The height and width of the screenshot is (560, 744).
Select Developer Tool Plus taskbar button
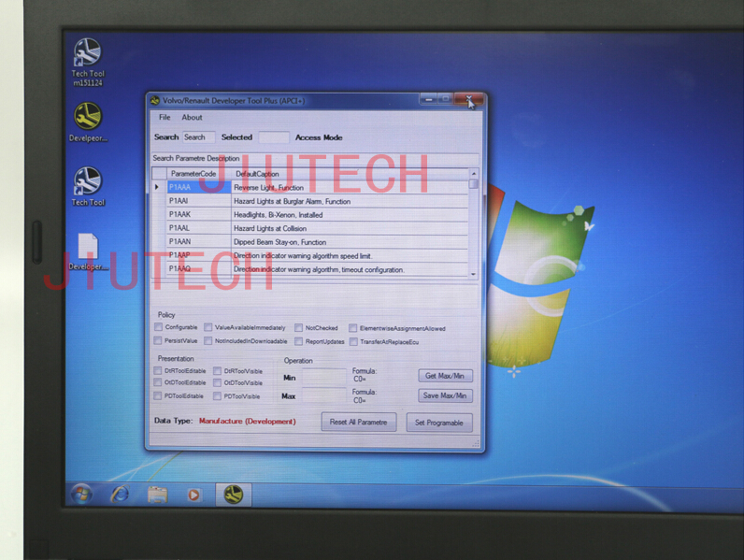[234, 494]
